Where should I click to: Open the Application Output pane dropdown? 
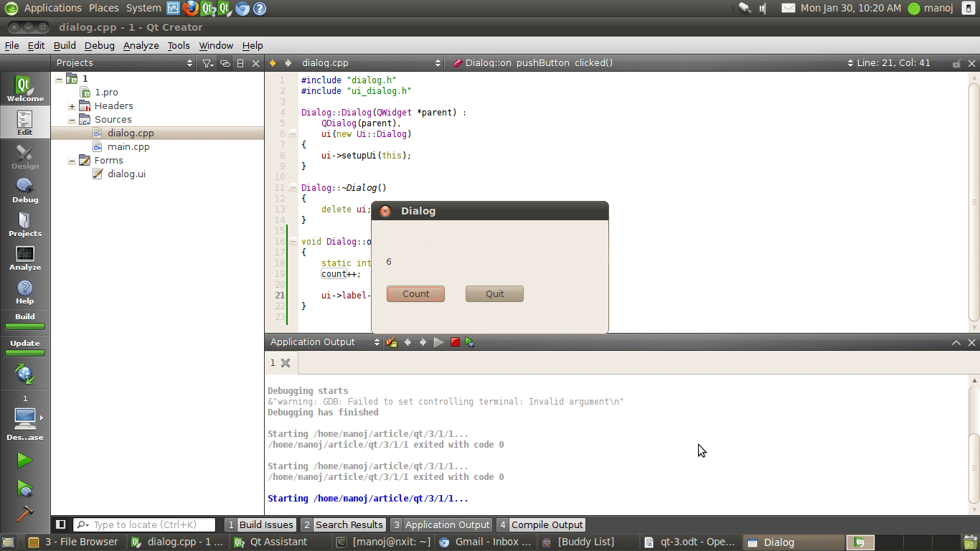[x=325, y=342]
